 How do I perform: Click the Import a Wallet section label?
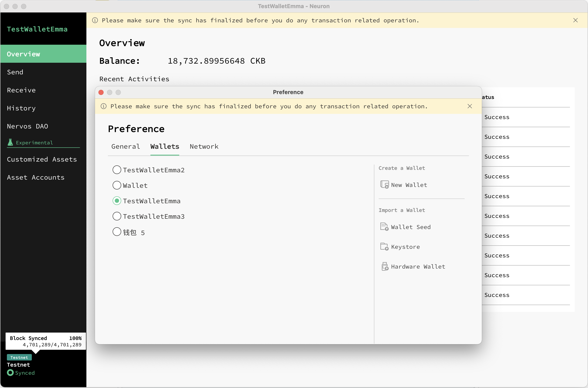click(x=402, y=210)
